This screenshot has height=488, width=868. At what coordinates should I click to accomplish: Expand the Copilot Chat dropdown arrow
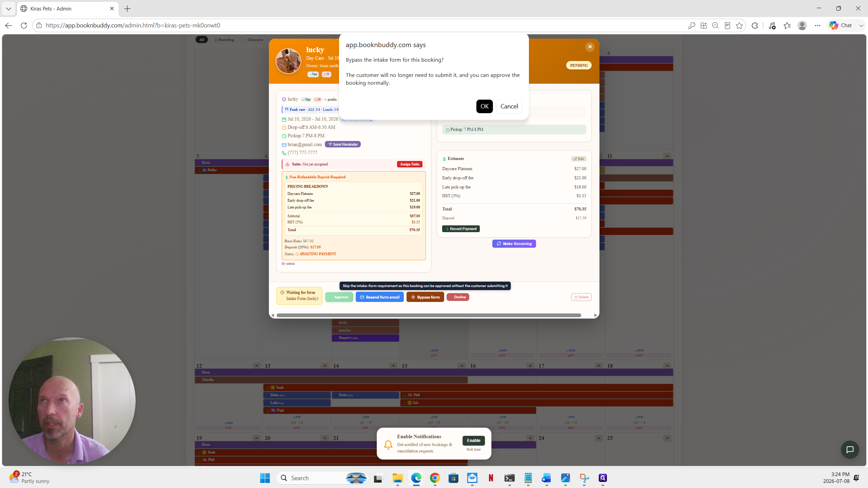(x=861, y=25)
